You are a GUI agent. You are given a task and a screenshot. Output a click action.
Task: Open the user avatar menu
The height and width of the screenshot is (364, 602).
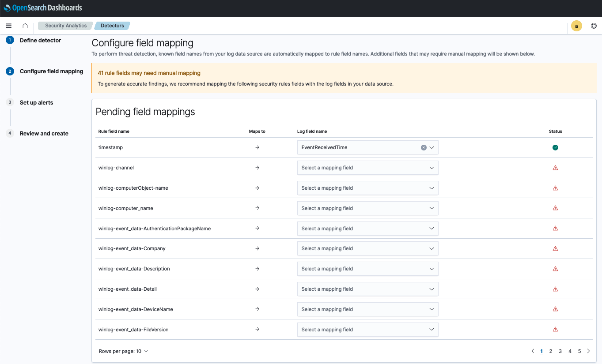tap(576, 26)
